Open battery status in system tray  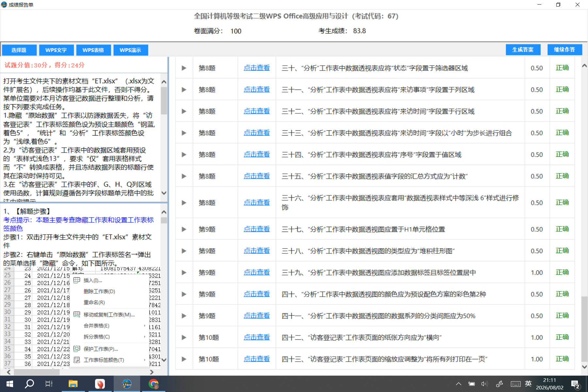coord(471,384)
